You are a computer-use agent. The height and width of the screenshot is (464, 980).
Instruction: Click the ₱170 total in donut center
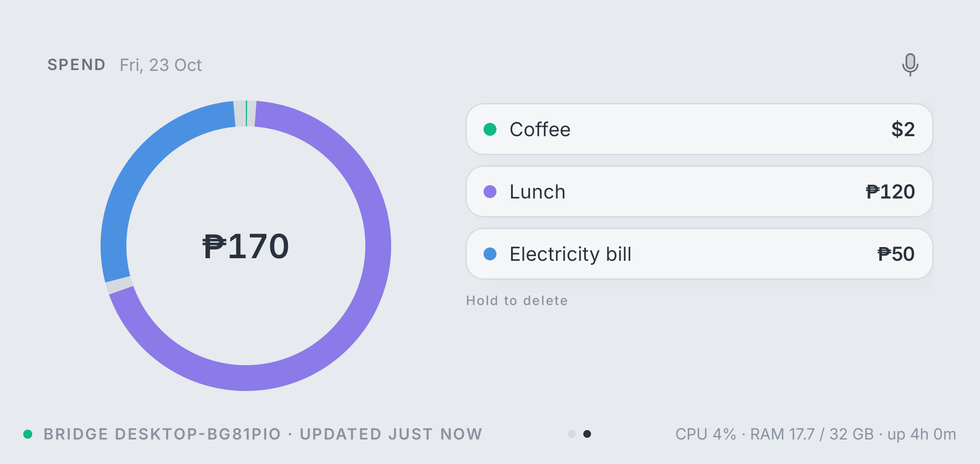click(x=246, y=246)
